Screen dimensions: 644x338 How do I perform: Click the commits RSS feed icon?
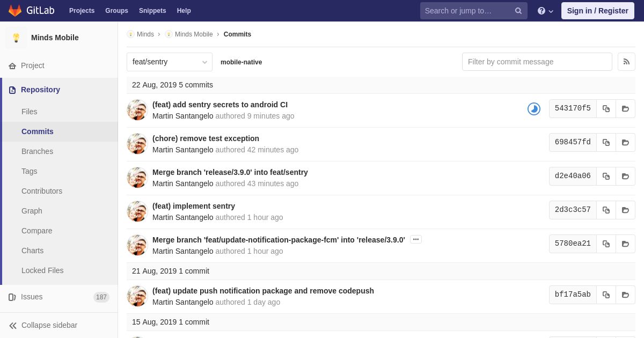coord(626,62)
